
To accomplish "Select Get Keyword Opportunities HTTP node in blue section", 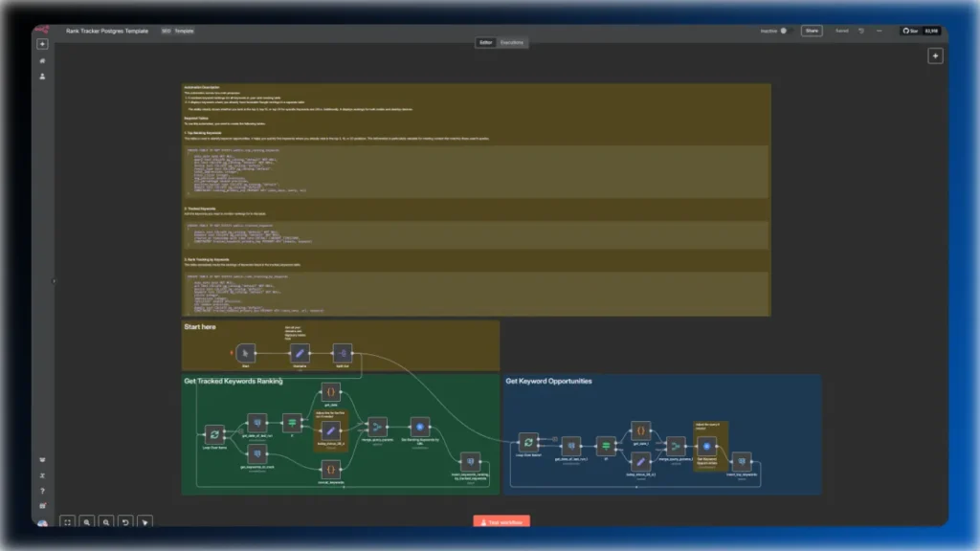I will coord(707,446).
